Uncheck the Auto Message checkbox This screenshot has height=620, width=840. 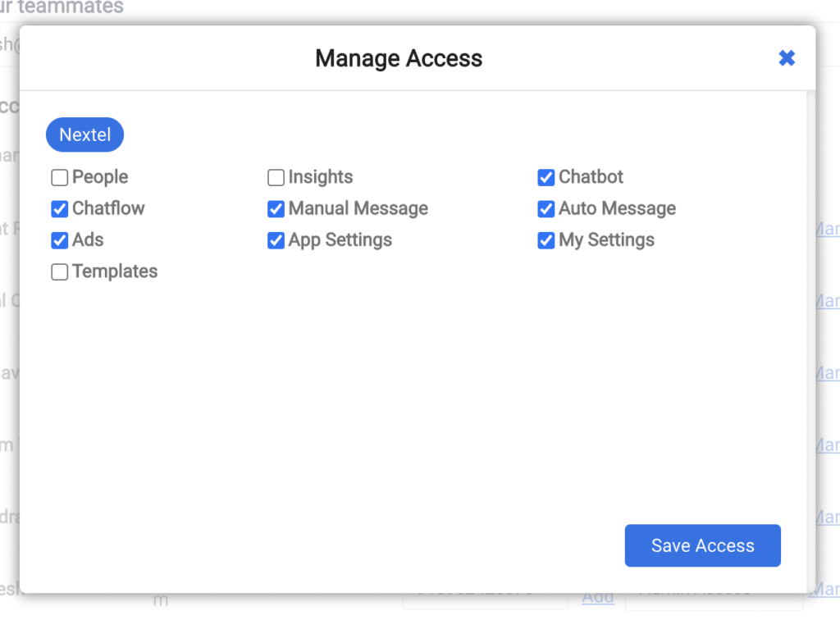(546, 209)
